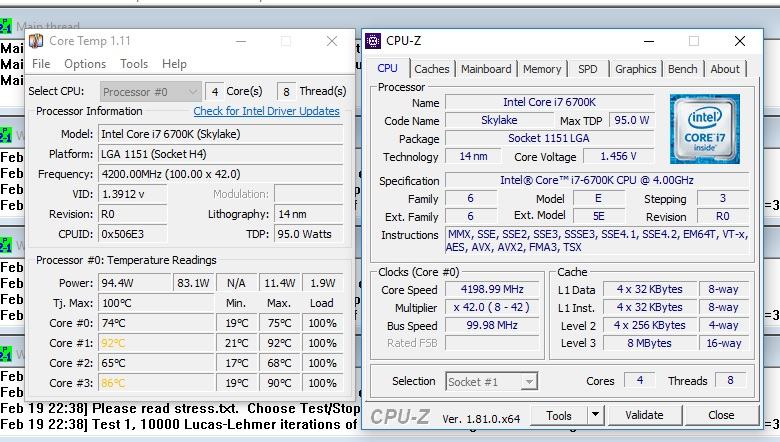
Task: Open the File menu in Core Temp
Action: point(41,64)
